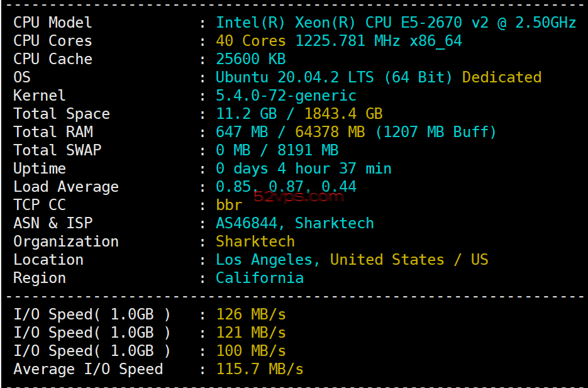The width and height of the screenshot is (588, 388).
Task: Click 'Los Angeles,' location text
Action: click(x=268, y=260)
